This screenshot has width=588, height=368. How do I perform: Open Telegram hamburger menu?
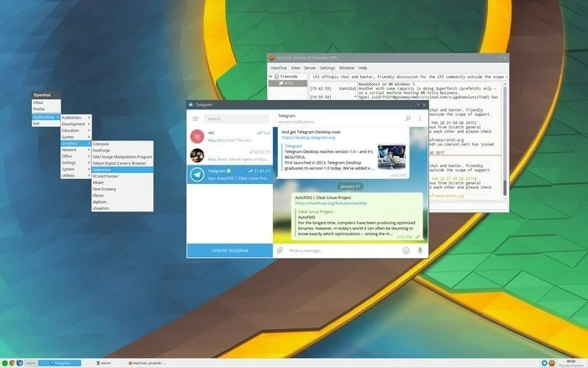coord(195,119)
